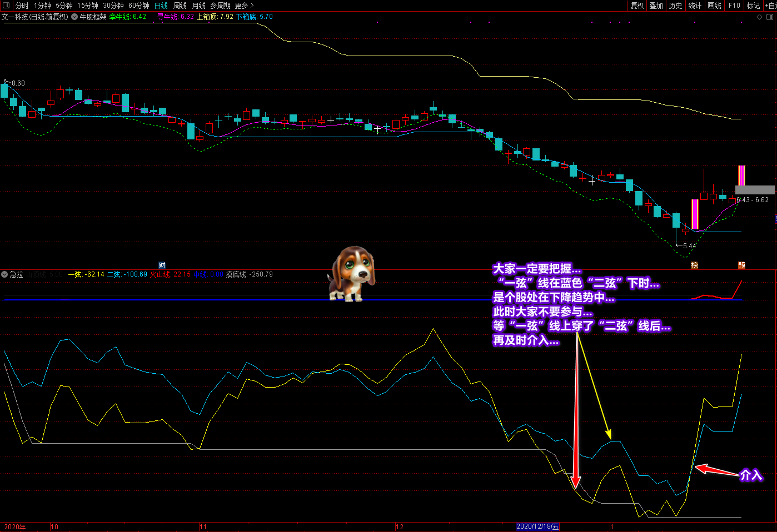Click the diamond icon near top-right
The image size is (777, 532).
point(759,17)
